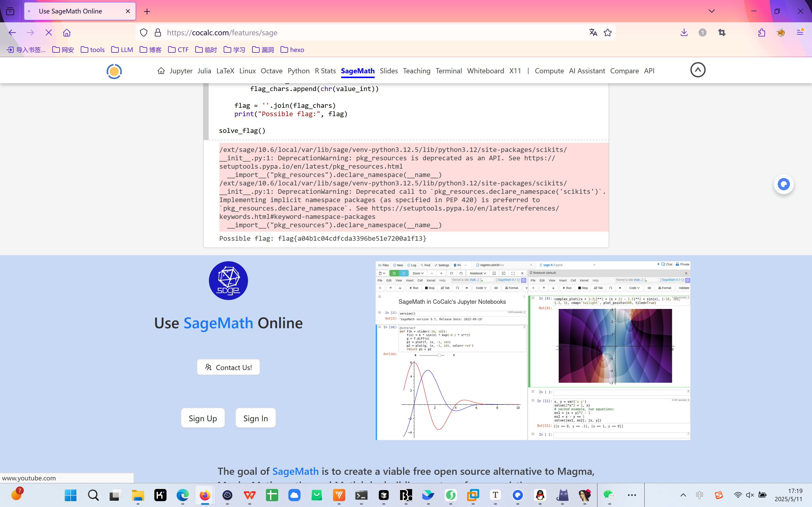The image size is (812, 507).
Task: Select the SageMath nav item
Action: (358, 71)
